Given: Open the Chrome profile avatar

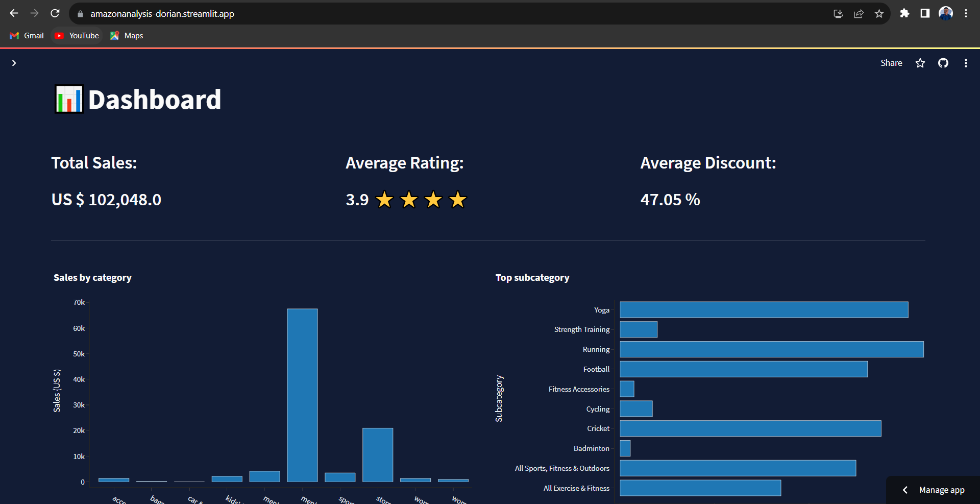Looking at the screenshot, I should coord(946,13).
